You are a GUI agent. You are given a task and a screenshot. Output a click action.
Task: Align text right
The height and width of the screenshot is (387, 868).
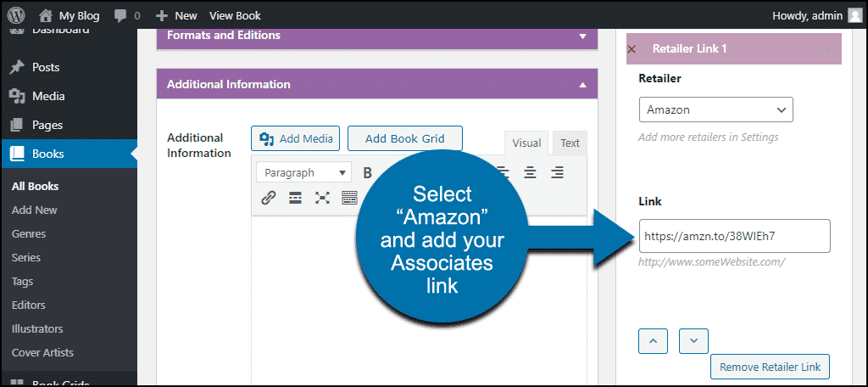[558, 173]
